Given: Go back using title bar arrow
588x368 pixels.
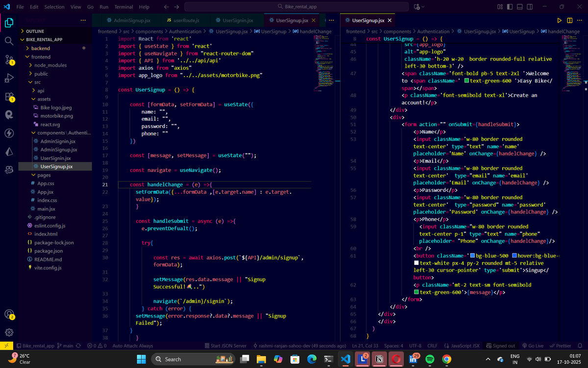Looking at the screenshot, I should pyautogui.click(x=166, y=7).
